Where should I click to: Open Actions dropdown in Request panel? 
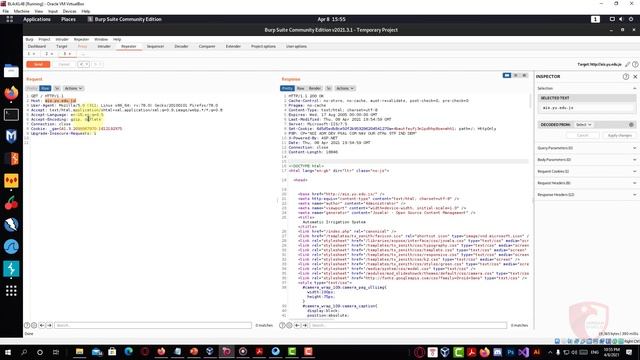tap(73, 88)
